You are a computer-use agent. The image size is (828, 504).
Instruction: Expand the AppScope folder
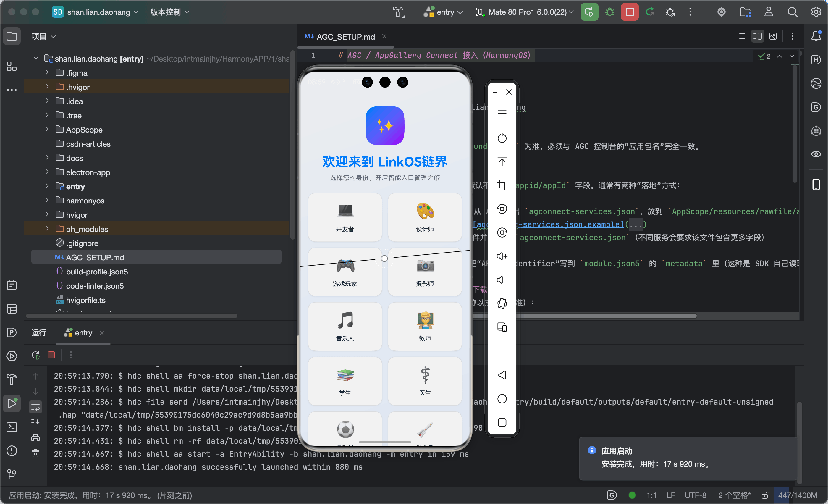pyautogui.click(x=47, y=129)
